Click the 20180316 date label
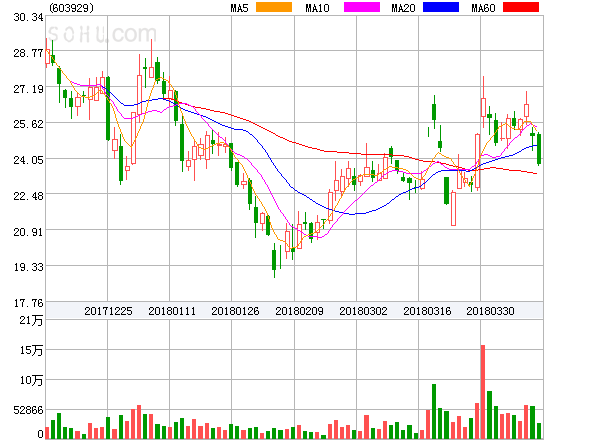Image resolution: width=600 pixels, height=440 pixels. (x=427, y=311)
